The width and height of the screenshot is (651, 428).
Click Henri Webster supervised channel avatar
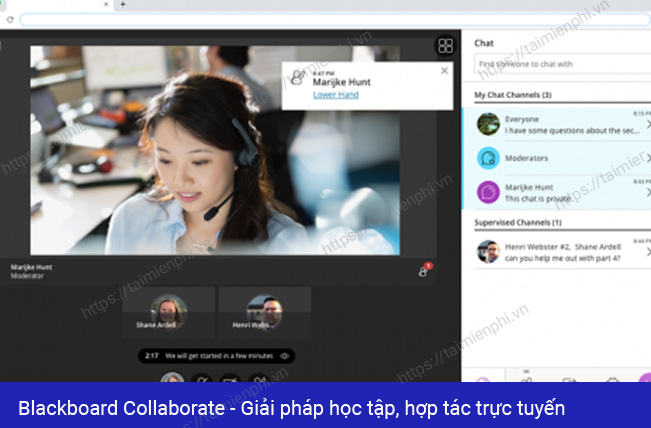click(488, 252)
